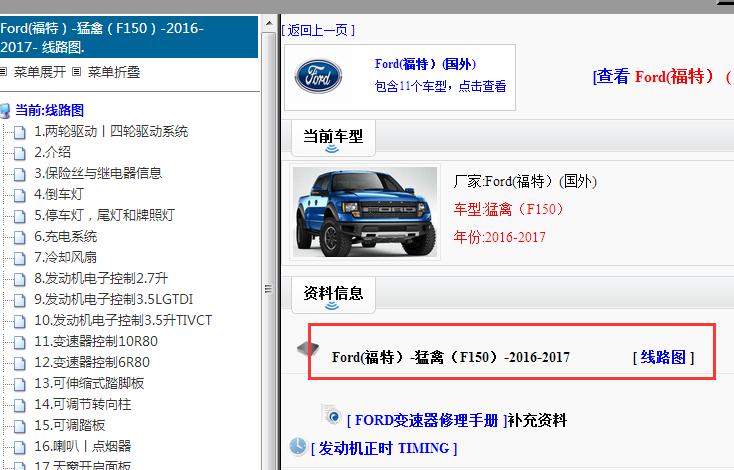
Task: Click 查看 Ford(福特) link at top right
Action: [662, 76]
